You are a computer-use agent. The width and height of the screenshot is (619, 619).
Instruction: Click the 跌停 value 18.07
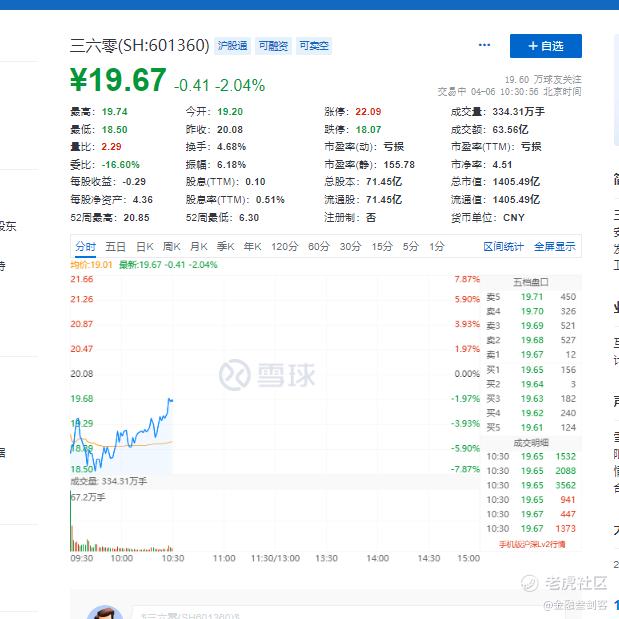tap(368, 129)
